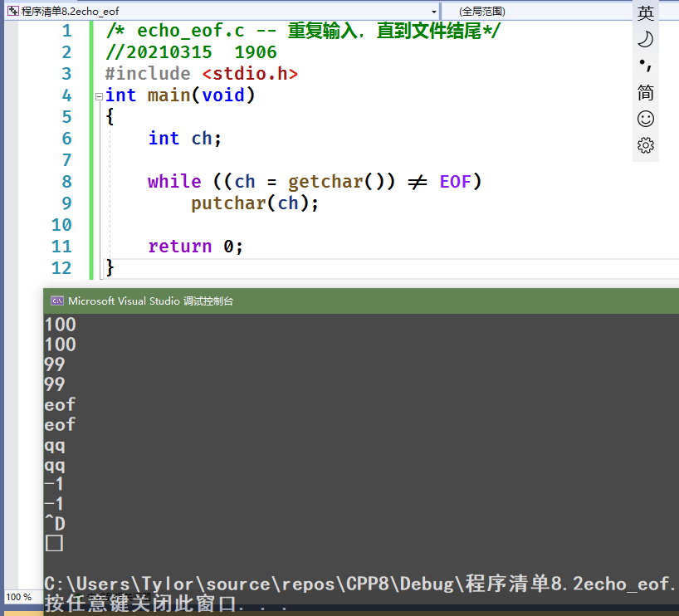Click line number 1 in gutter
This screenshot has width=679, height=616.
[66, 31]
